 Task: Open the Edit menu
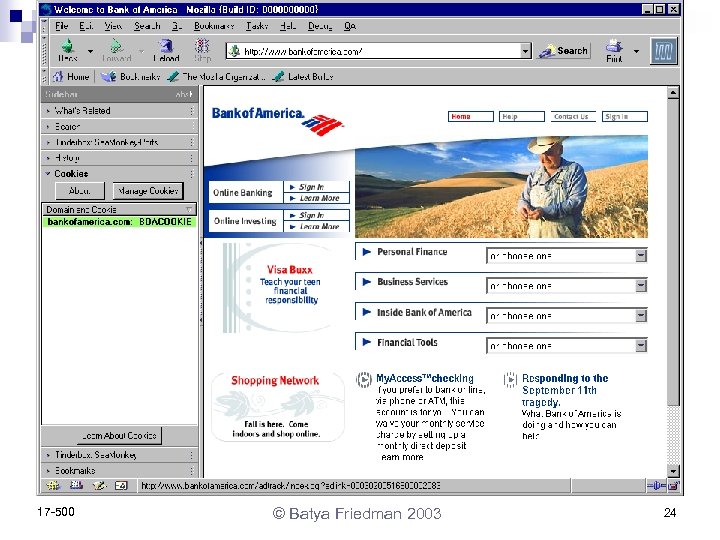pyautogui.click(x=86, y=26)
